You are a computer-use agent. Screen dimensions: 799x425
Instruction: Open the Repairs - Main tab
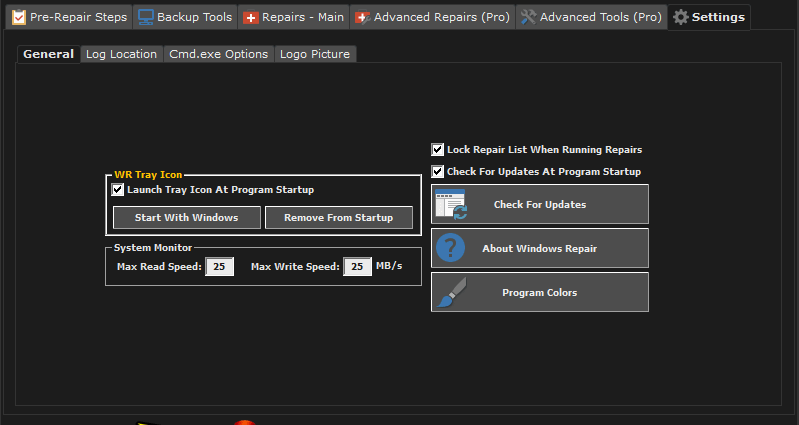coord(294,17)
